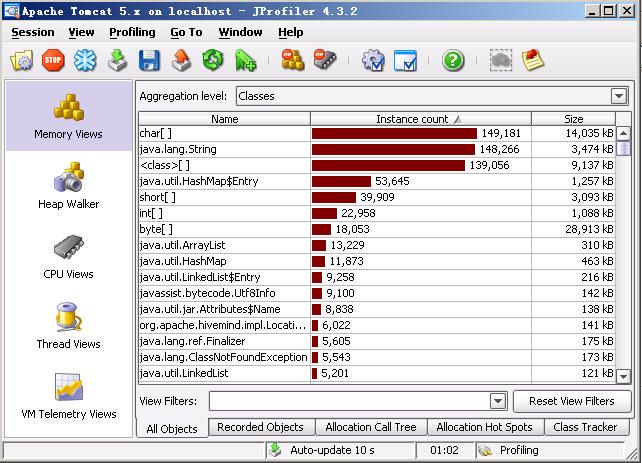This screenshot has width=642, height=463.
Task: Click the orange arrow export icon
Action: point(181,61)
